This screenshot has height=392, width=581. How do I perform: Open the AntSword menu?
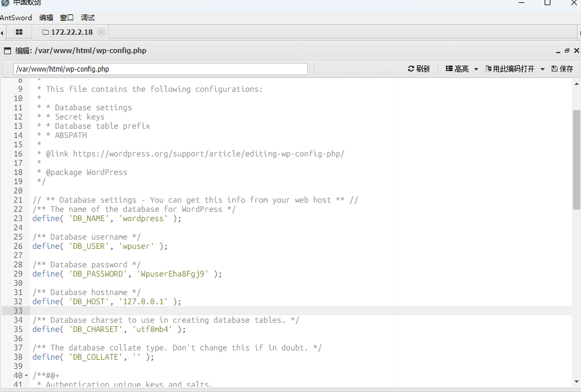click(16, 18)
